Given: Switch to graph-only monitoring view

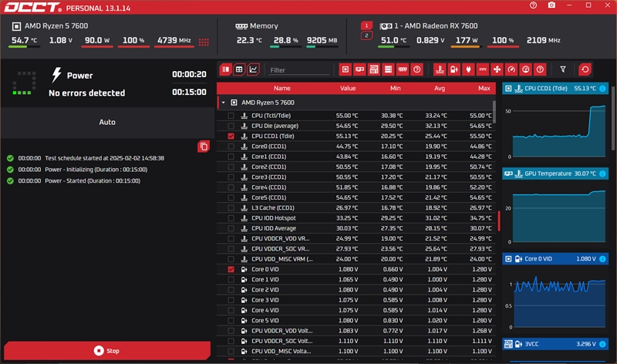Looking at the screenshot, I should click(x=253, y=69).
